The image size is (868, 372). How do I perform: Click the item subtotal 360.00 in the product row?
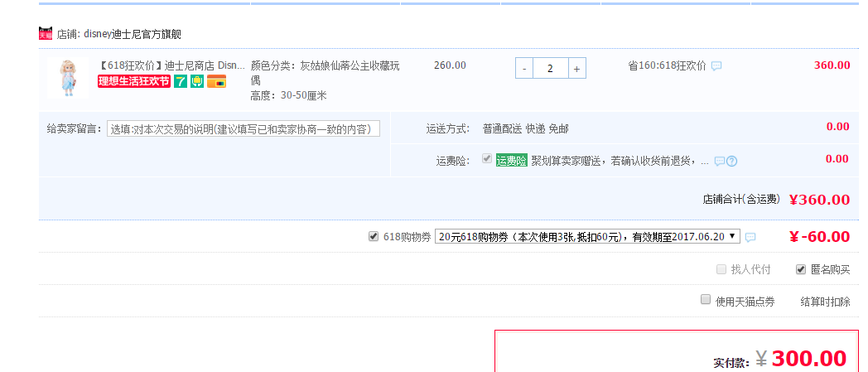point(832,65)
